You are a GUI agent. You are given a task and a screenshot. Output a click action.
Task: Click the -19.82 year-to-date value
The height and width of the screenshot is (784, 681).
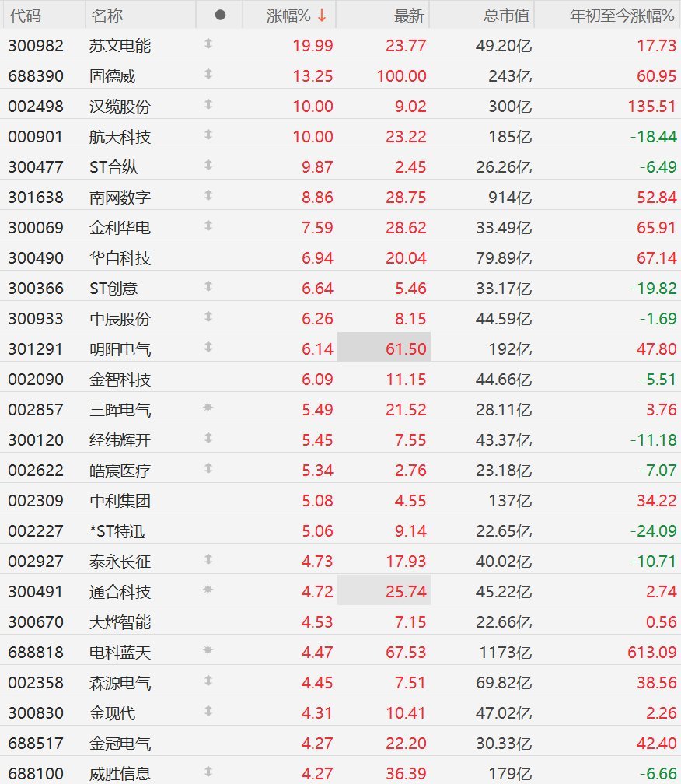click(x=653, y=289)
